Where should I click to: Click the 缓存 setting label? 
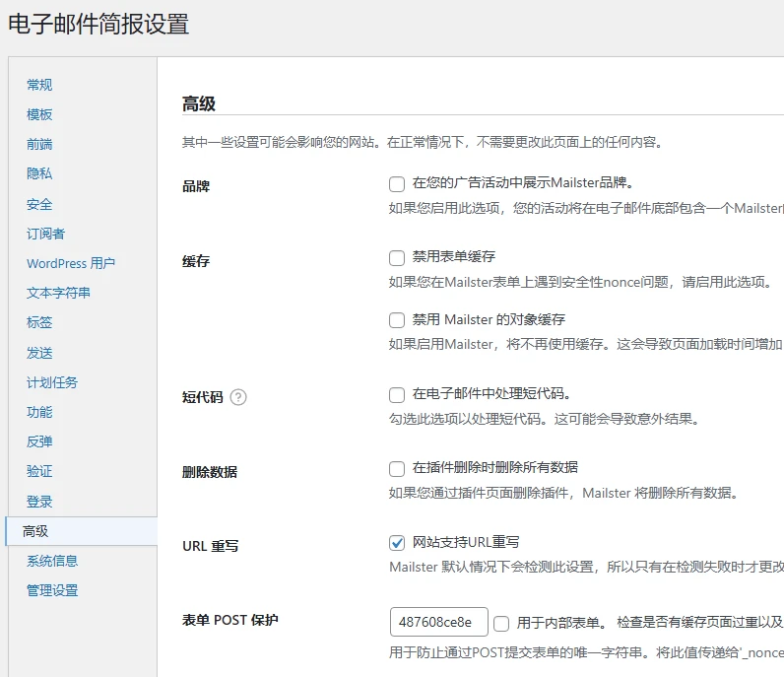(196, 261)
